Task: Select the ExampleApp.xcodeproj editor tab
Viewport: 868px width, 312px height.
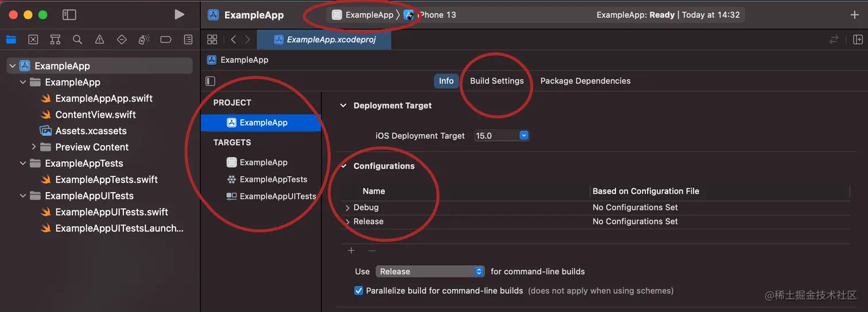Action: pos(324,40)
